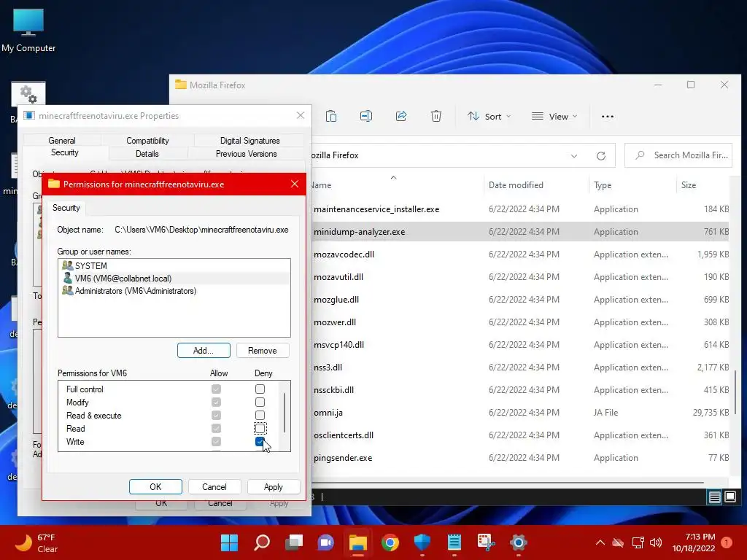Show hidden system tray icons
The height and width of the screenshot is (560, 747).
click(x=600, y=542)
